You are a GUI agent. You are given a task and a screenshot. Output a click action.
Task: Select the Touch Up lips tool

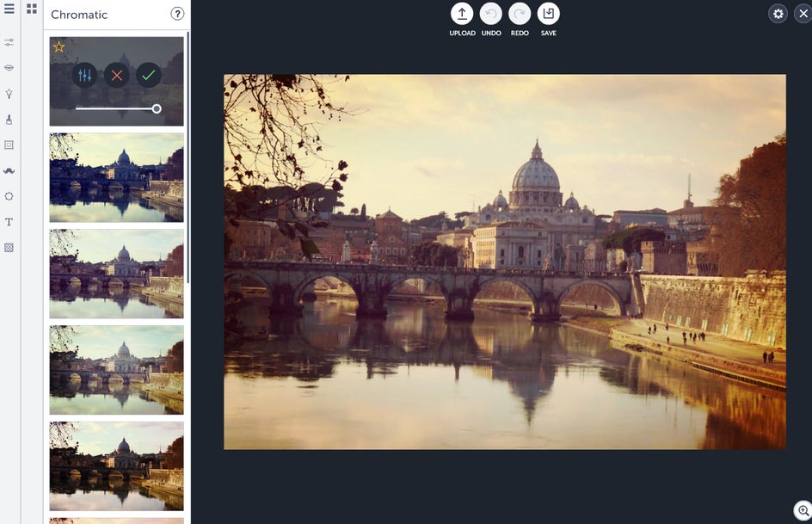[9, 68]
